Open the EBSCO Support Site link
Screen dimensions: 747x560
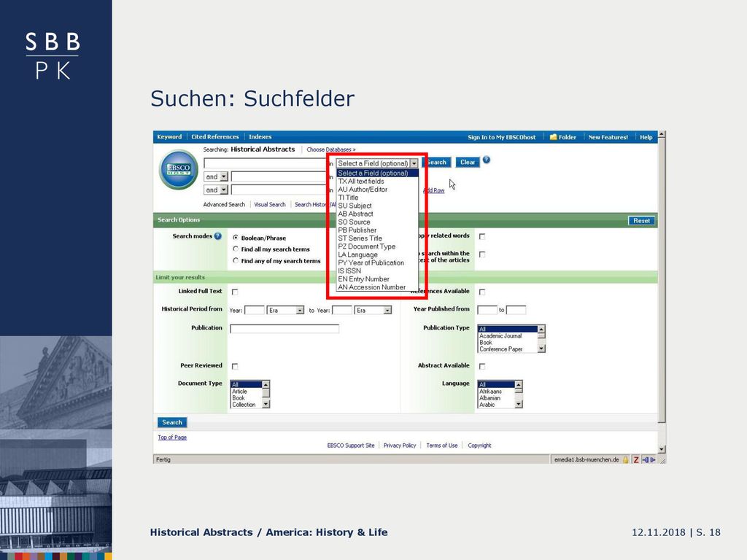coord(351,446)
